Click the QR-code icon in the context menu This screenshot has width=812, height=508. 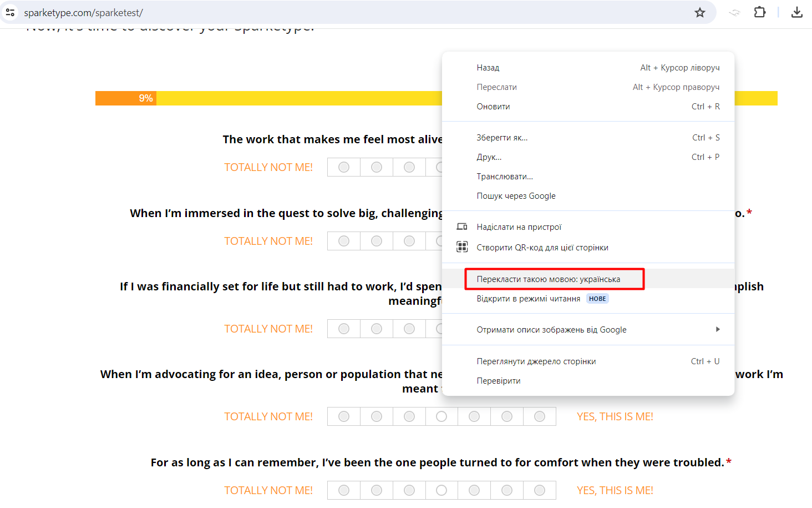(x=461, y=247)
